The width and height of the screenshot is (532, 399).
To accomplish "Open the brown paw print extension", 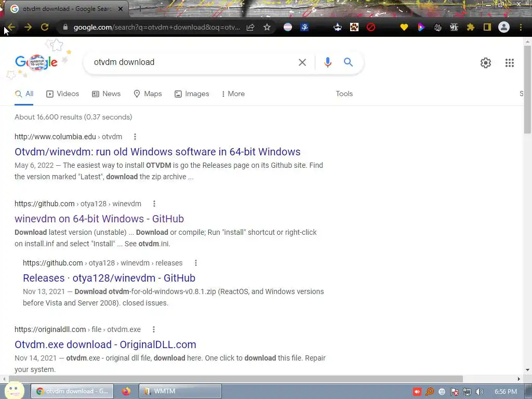I will click(354, 27).
